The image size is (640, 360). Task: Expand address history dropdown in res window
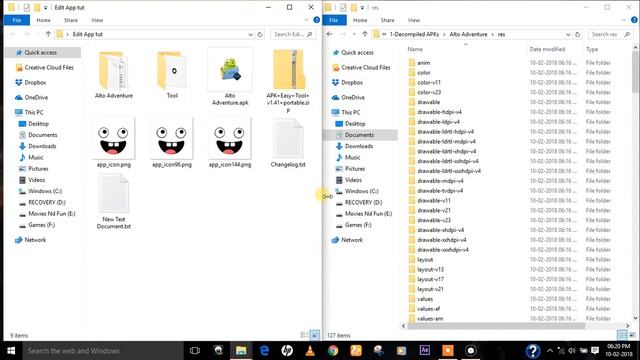568,35
